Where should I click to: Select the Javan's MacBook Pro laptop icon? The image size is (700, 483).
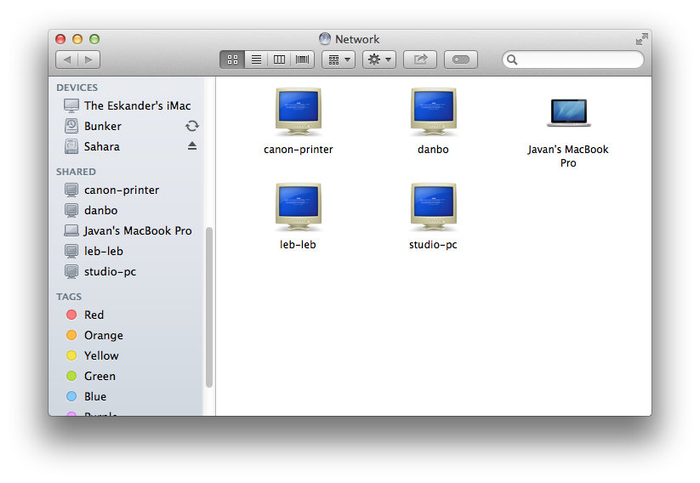point(568,112)
